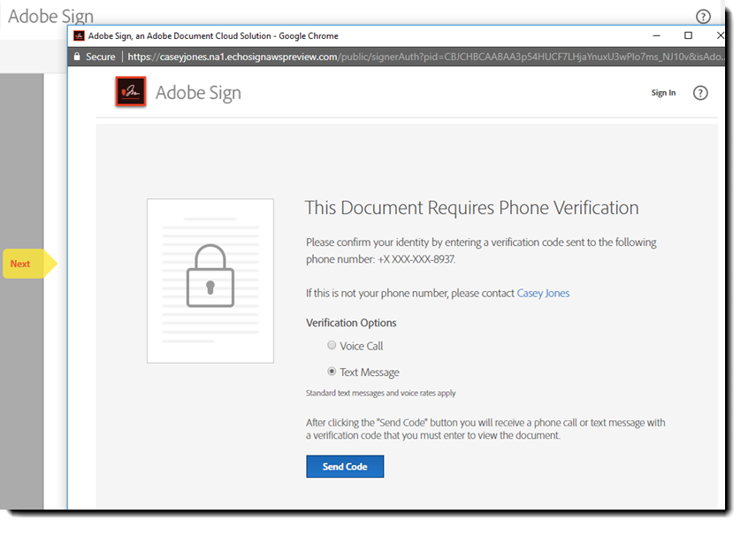Click the background page Adobe Sign title

[50, 16]
